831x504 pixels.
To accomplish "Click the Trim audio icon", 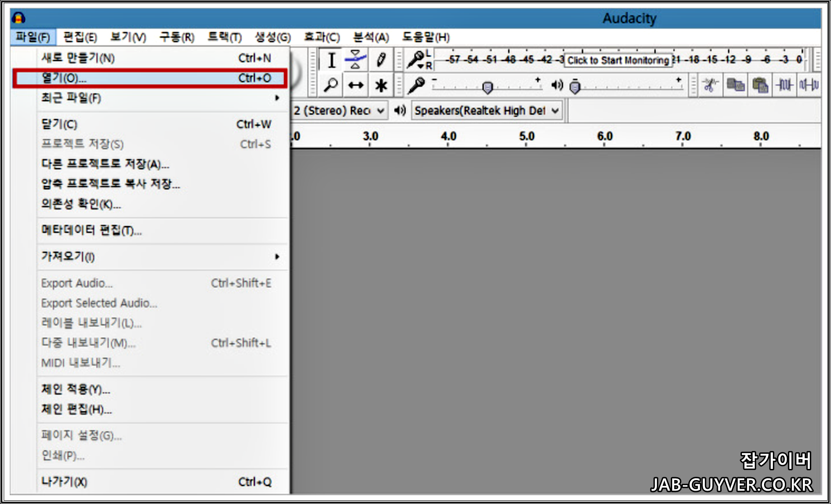I will (x=784, y=85).
